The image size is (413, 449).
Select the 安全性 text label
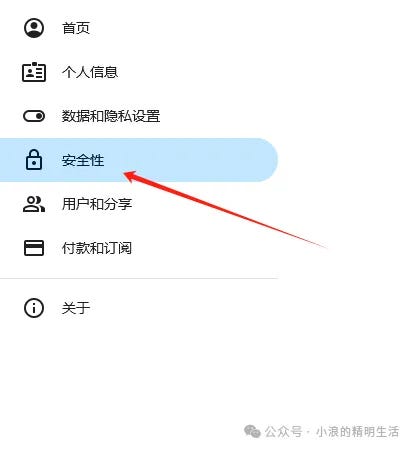coord(83,160)
